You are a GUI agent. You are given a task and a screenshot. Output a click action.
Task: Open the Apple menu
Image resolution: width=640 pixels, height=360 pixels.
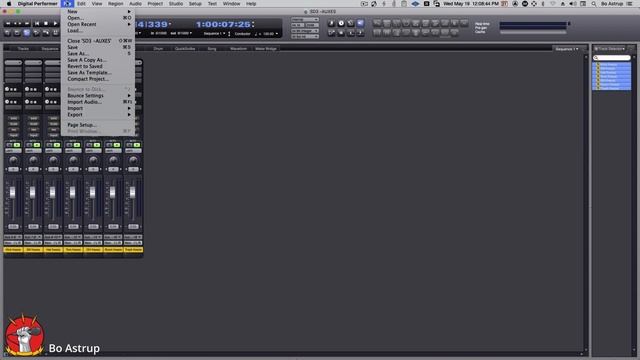(9, 4)
